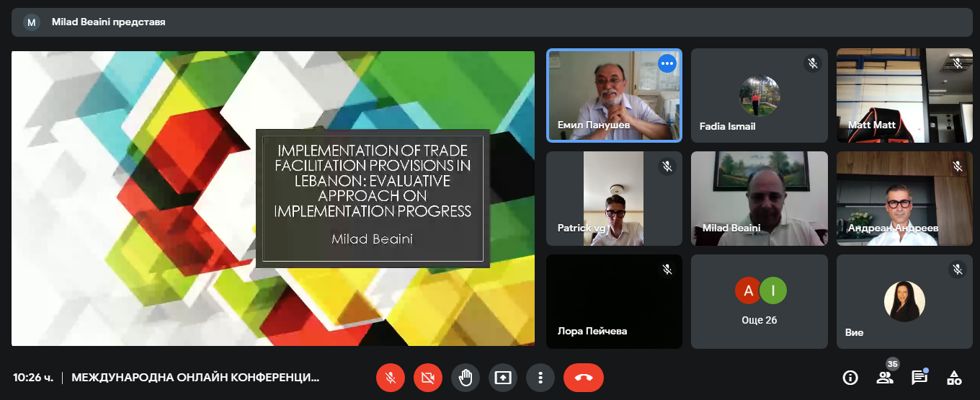Click the 'Matt Matt' name label
980x400 pixels.
872,125
